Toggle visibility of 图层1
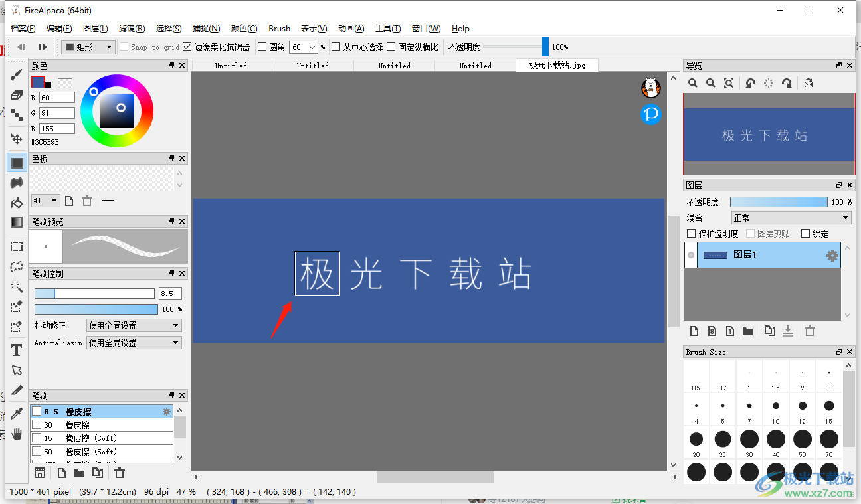 click(x=691, y=255)
